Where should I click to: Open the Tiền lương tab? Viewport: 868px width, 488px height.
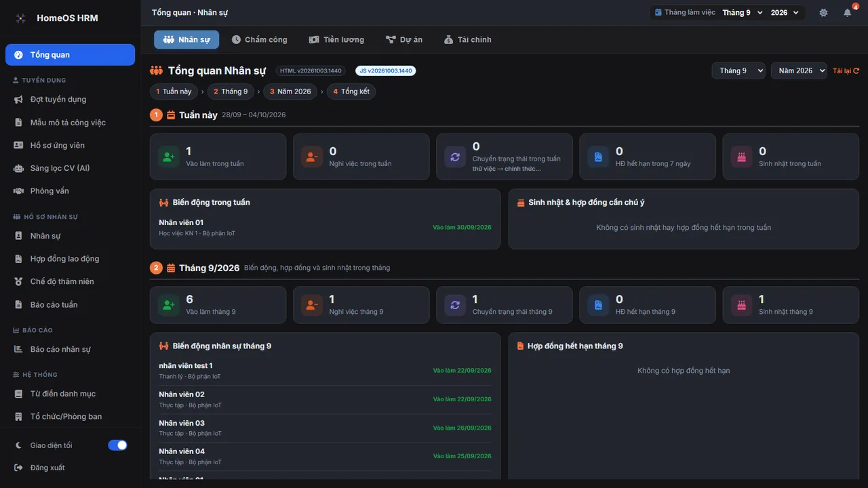[x=336, y=39]
